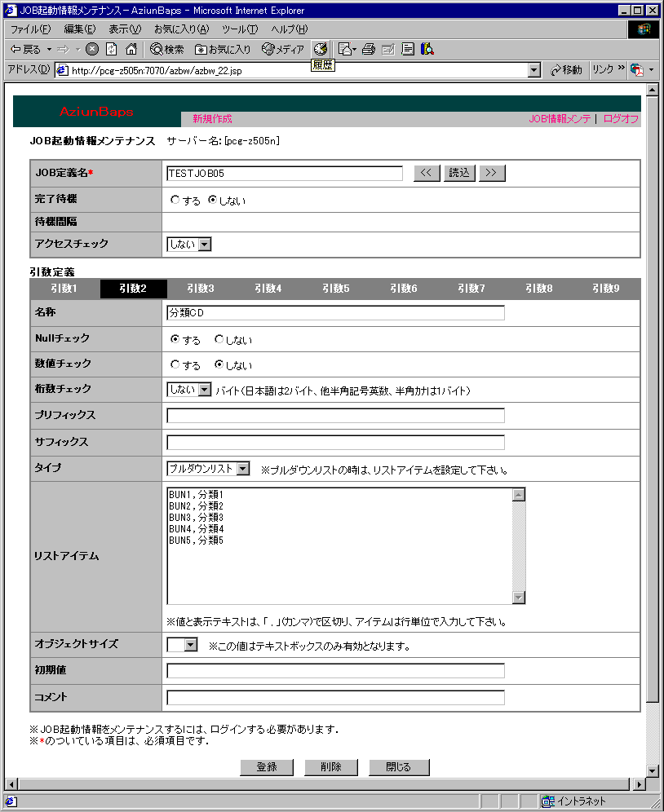Open the 表示(V) menu
Viewport: 664px width, 812px height.
[x=125, y=29]
